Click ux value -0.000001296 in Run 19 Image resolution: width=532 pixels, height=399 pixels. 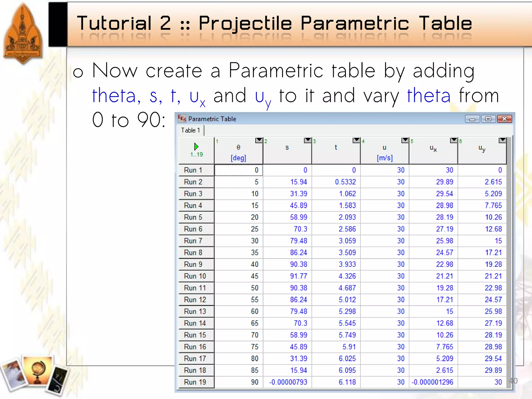point(432,382)
